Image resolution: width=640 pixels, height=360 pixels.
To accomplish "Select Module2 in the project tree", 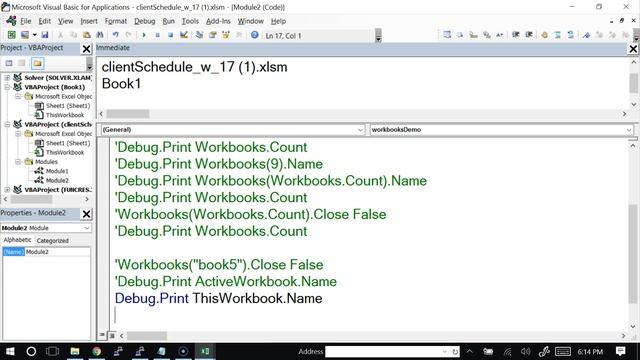I will pos(57,180).
